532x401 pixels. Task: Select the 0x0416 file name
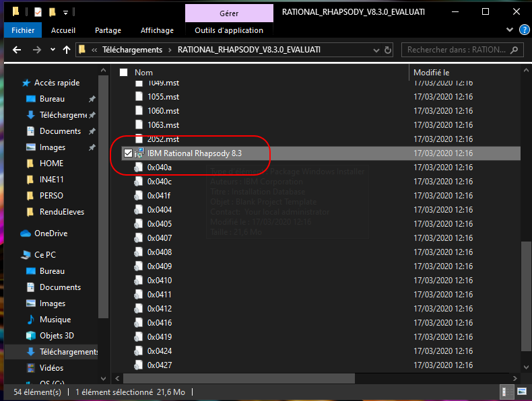(160, 323)
